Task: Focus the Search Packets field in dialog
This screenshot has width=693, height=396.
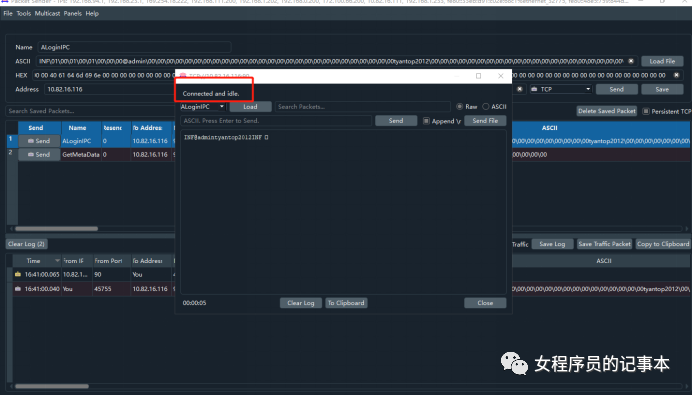Action: [362, 107]
